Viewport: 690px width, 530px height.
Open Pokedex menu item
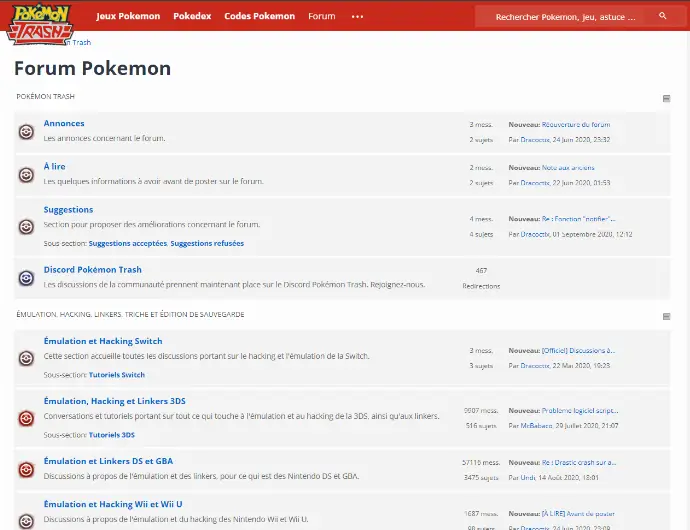192,16
